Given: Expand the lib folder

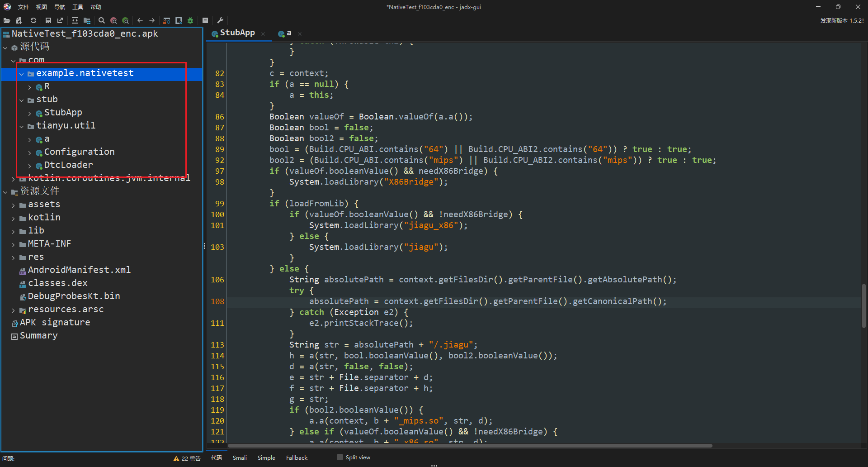Looking at the screenshot, I should coord(13,231).
